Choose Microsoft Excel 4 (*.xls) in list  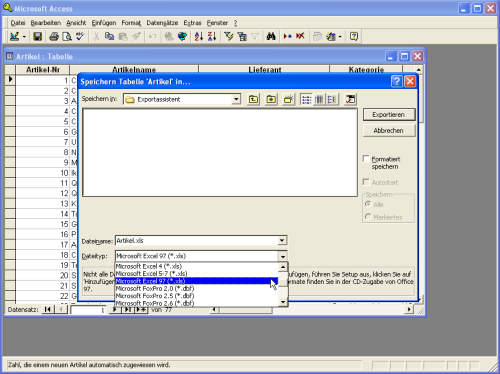click(197, 266)
